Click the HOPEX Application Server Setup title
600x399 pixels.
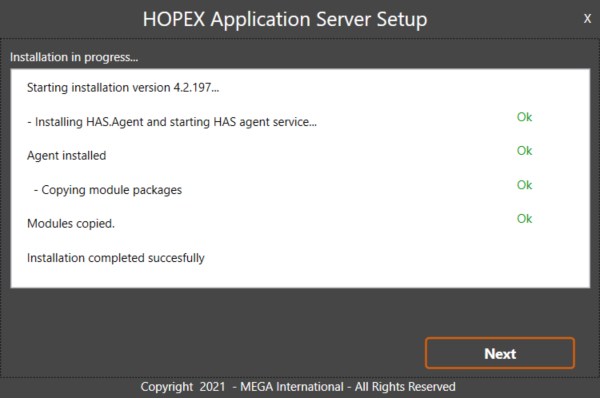click(x=285, y=19)
